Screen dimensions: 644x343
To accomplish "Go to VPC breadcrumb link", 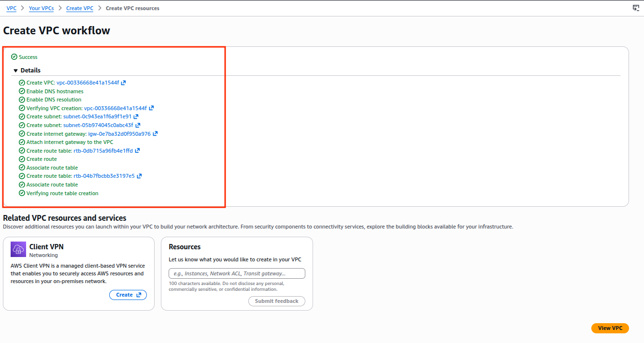I will point(12,8).
